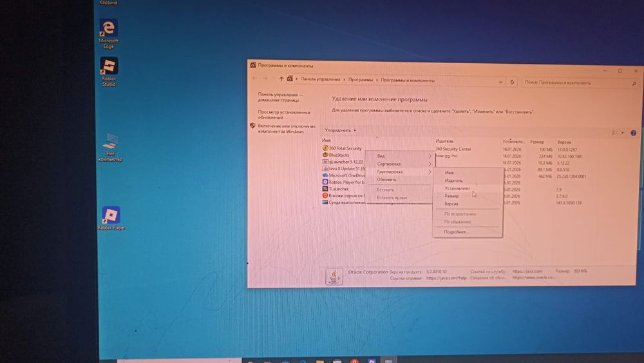Open the view options dropdown arrow
644x363 pixels.
[623, 133]
